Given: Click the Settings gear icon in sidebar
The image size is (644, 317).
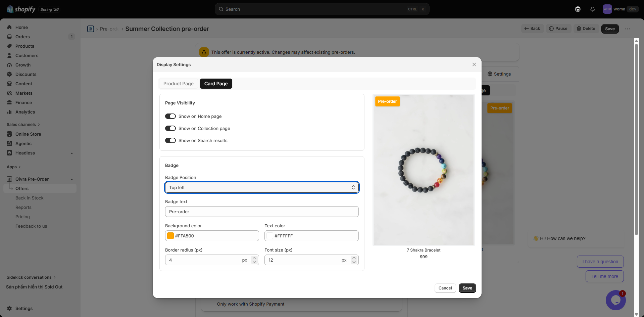Looking at the screenshot, I should click(x=9, y=308).
